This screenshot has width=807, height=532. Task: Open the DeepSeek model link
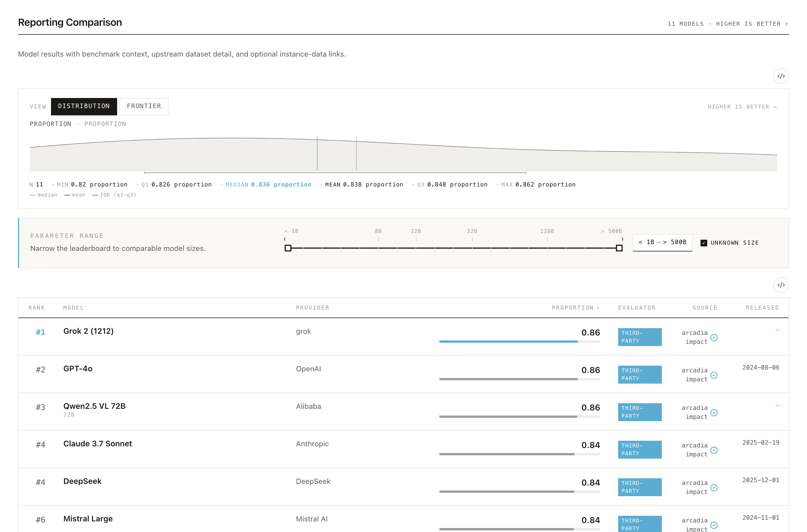[x=82, y=481]
